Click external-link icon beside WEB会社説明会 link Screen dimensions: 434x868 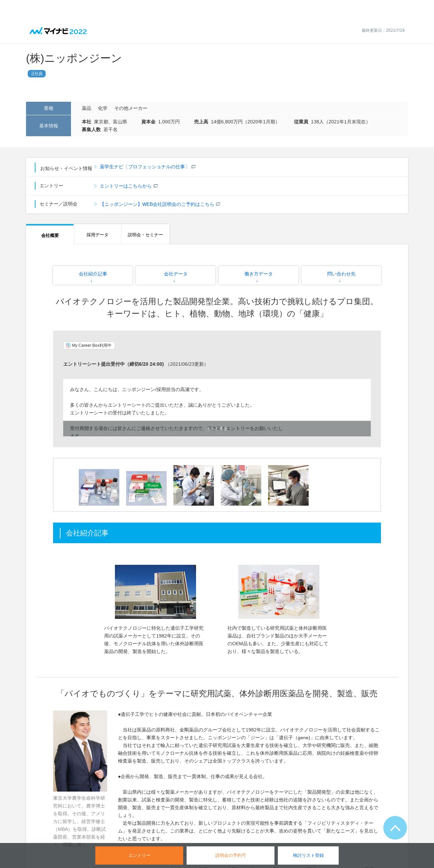pyautogui.click(x=218, y=204)
